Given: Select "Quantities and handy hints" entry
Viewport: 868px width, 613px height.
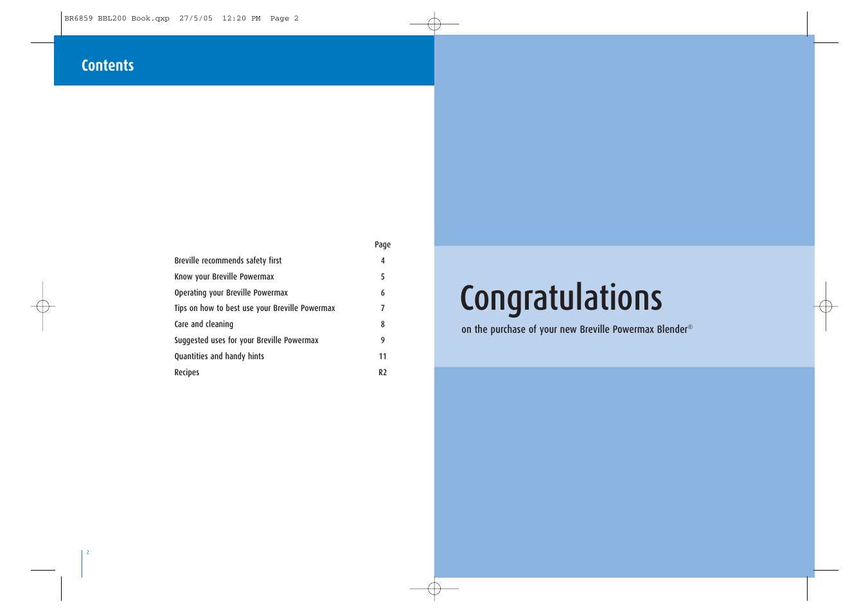Looking at the screenshot, I should tap(219, 357).
